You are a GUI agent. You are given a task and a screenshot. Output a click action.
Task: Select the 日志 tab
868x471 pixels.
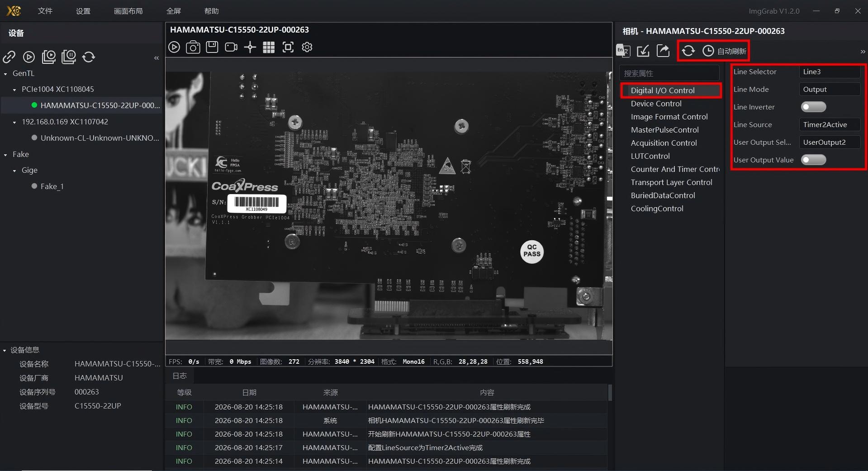coord(180,376)
